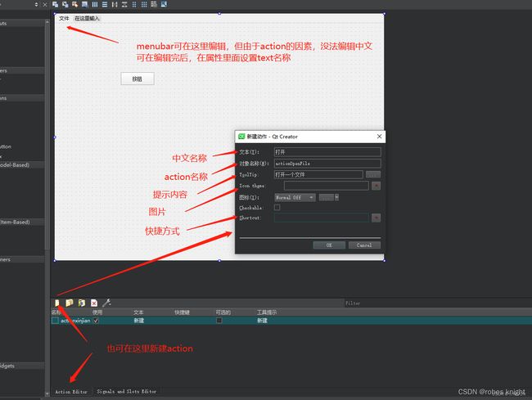Select the Edit Tab Order mode icon
Screen dimensions: 532x400
(x=85, y=4)
